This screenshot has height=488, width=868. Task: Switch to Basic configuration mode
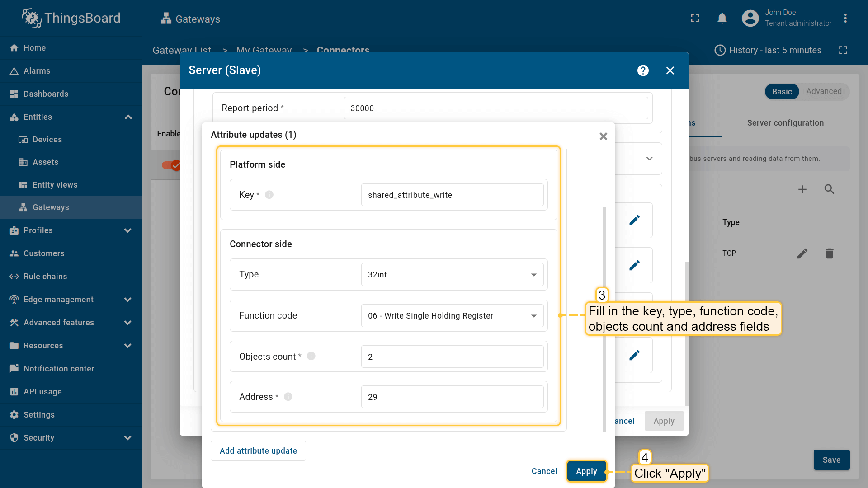coord(782,92)
